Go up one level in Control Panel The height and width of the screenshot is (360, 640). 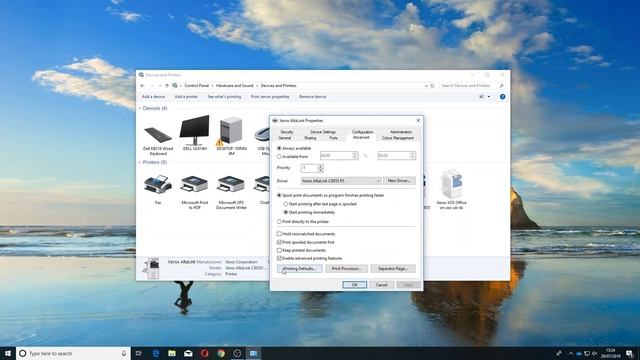167,86
